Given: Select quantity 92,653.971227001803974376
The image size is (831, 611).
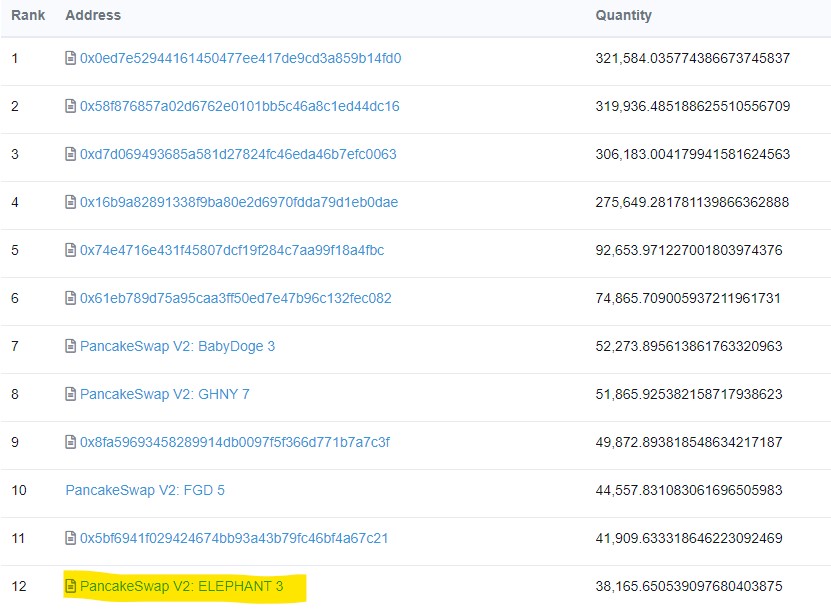Looking at the screenshot, I should [689, 250].
